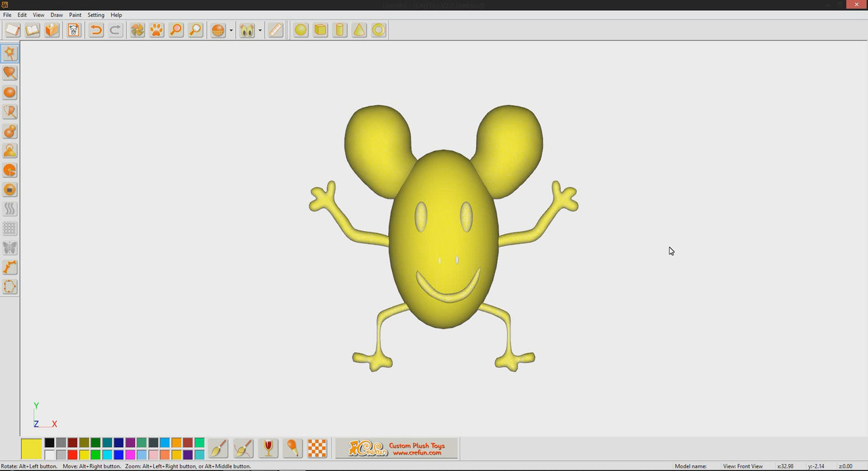
Task: Add a sphere primitive from toolbar
Action: pos(300,30)
